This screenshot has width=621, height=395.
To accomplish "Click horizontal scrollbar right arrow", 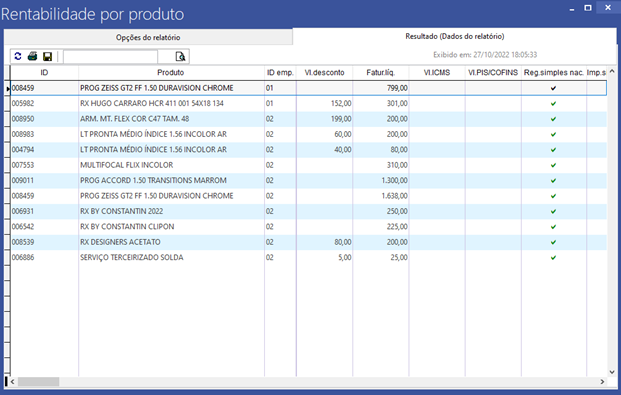I will [602, 382].
